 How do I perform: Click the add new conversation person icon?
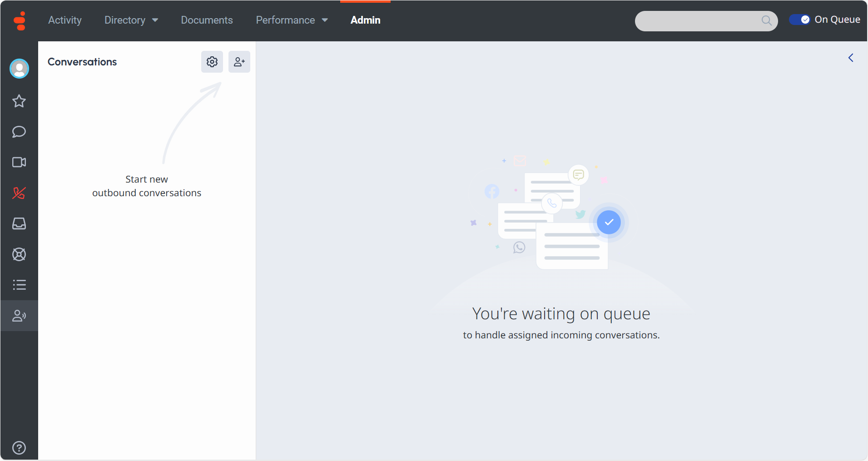[239, 62]
